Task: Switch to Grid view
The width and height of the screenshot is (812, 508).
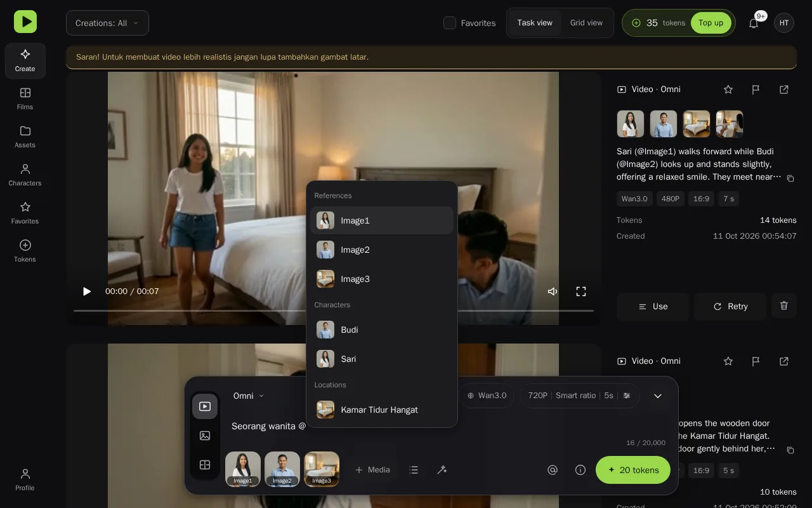Action: [x=586, y=23]
